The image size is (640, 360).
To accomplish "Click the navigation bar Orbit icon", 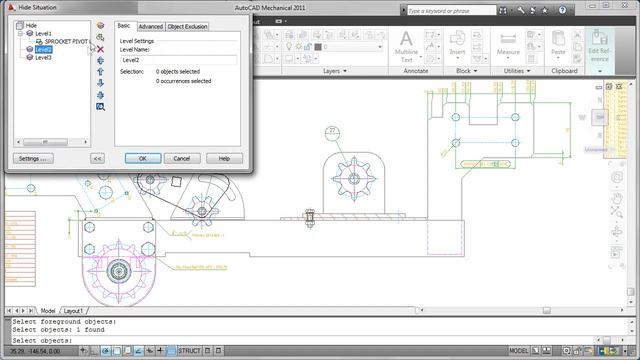I will [616, 232].
